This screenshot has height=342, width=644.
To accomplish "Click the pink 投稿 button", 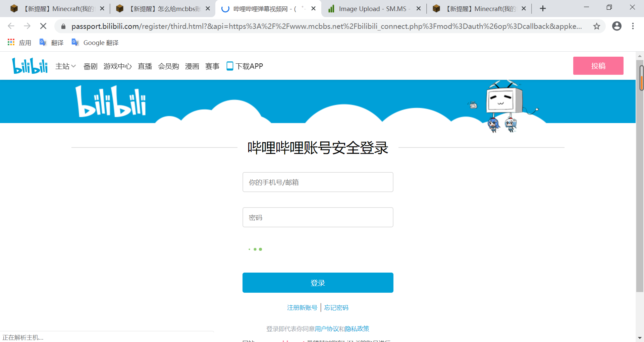I will pyautogui.click(x=598, y=66).
